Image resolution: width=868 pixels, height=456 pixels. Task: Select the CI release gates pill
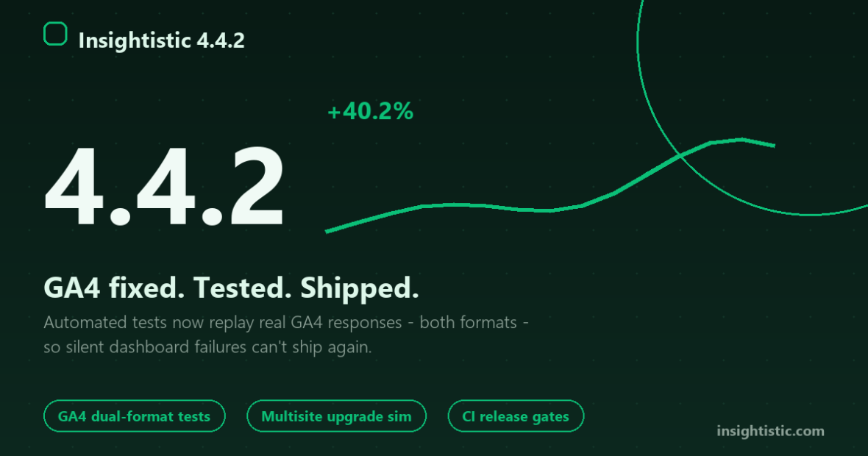[516, 416]
